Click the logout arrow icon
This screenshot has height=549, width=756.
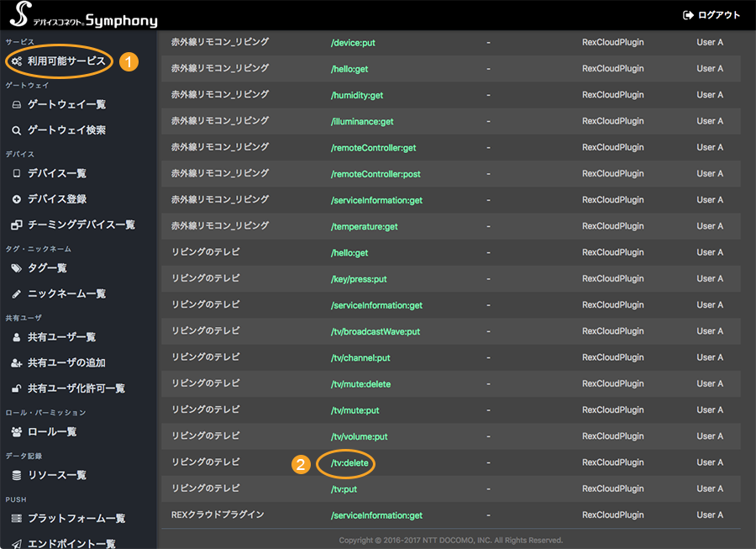[x=688, y=15]
